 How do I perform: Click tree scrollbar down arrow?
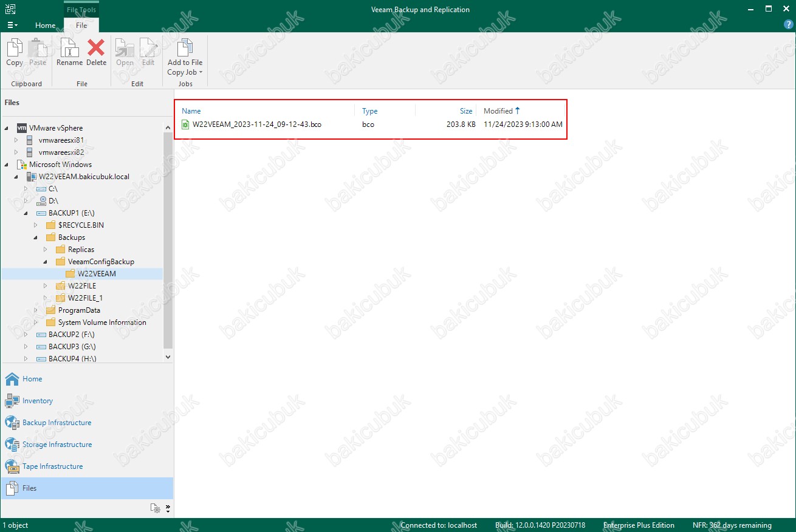click(x=168, y=357)
